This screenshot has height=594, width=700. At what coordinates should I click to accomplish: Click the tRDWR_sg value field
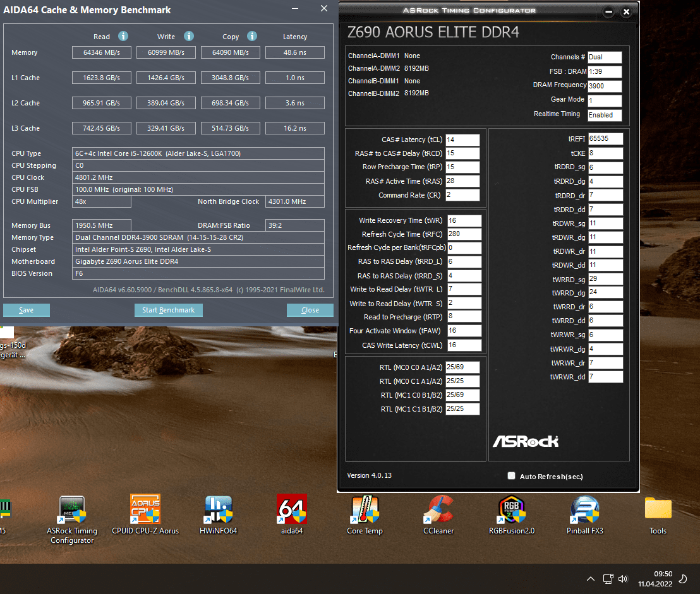[x=605, y=223]
